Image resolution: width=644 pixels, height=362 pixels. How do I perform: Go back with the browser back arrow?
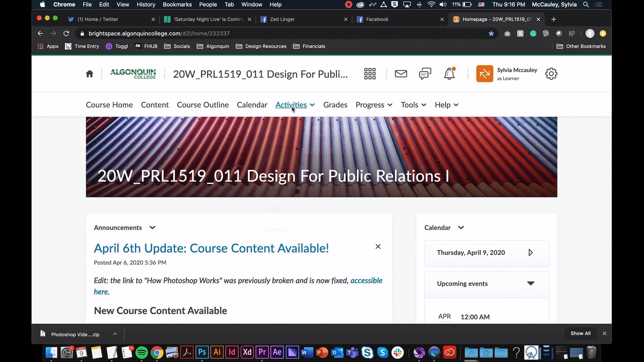(x=40, y=34)
